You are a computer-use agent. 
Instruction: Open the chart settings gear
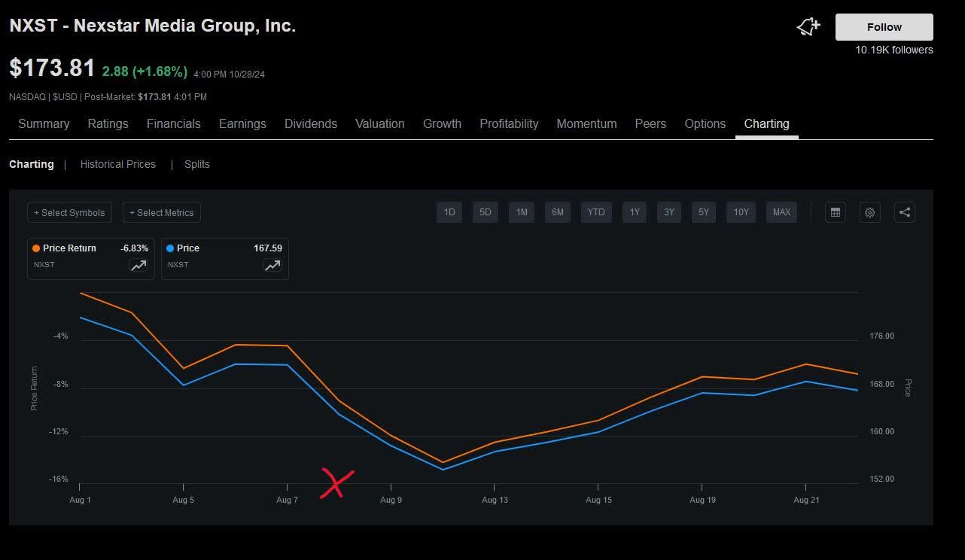(x=869, y=212)
